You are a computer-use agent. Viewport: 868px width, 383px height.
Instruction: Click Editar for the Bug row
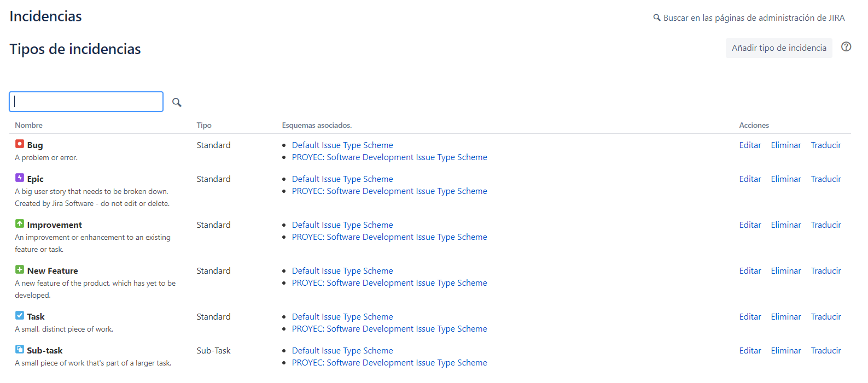point(750,145)
